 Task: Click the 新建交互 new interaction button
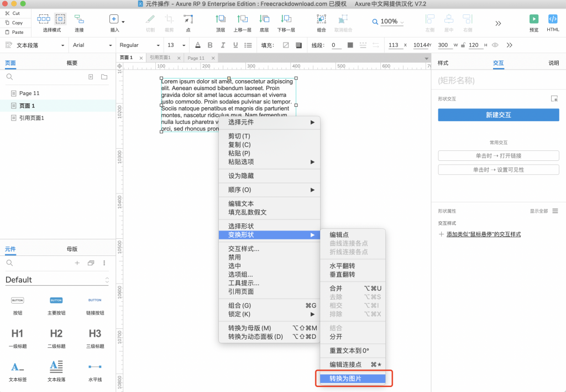point(498,115)
